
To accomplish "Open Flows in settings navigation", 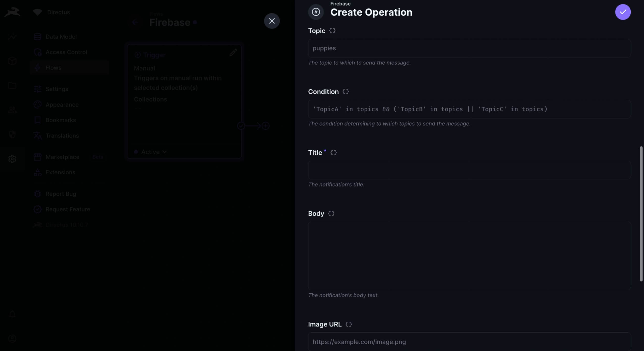I will (53, 68).
